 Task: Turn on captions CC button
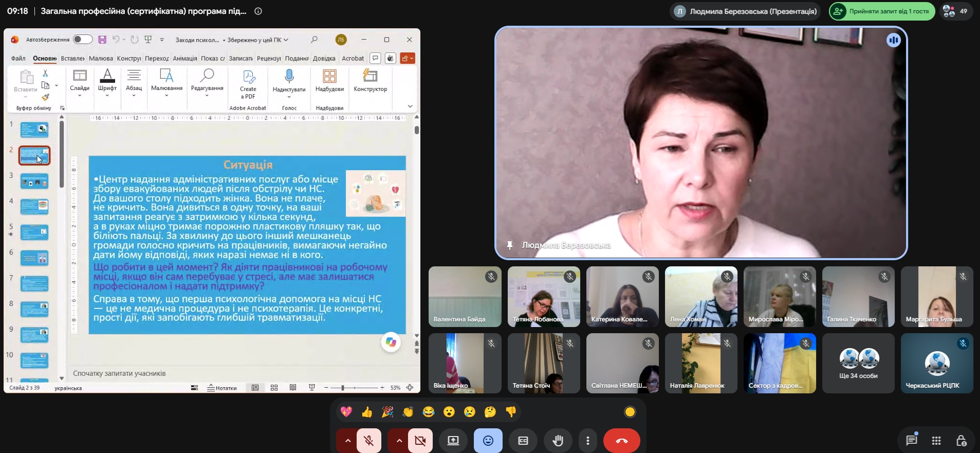[x=523, y=441]
